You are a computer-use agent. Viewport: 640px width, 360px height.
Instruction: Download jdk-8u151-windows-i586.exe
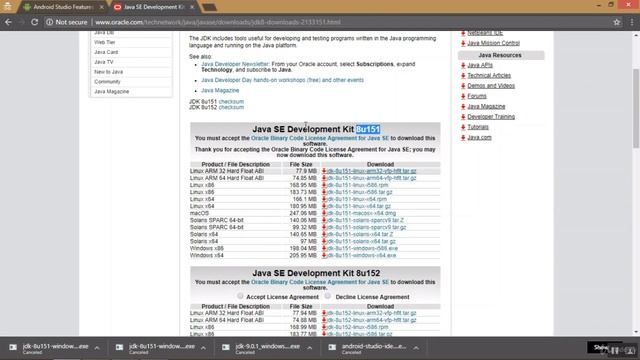(362, 248)
